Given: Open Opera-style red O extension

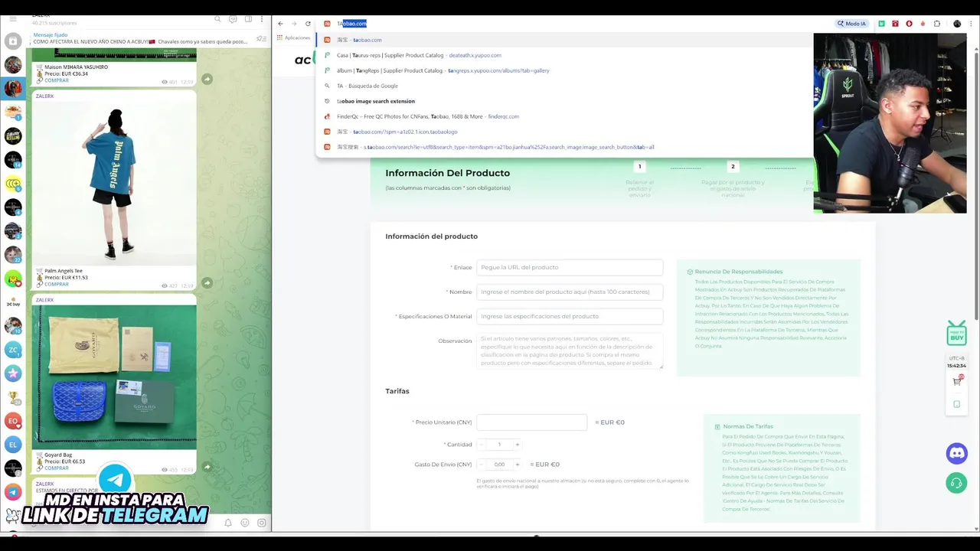Looking at the screenshot, I should tap(909, 24).
